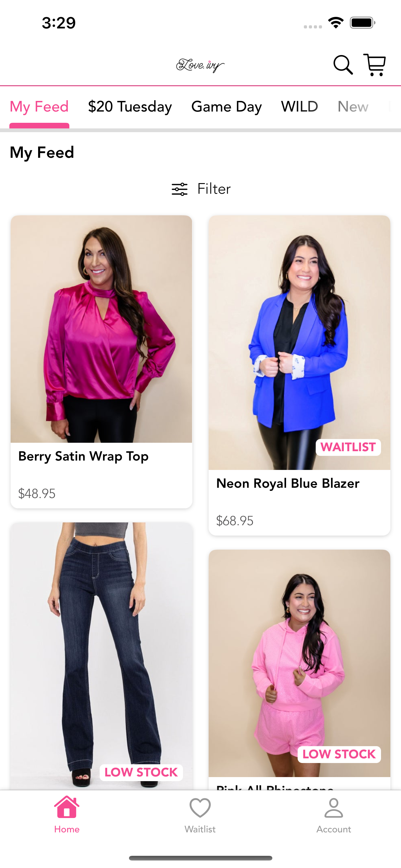Open Berry Satin Wrap Top product image

coord(101,329)
